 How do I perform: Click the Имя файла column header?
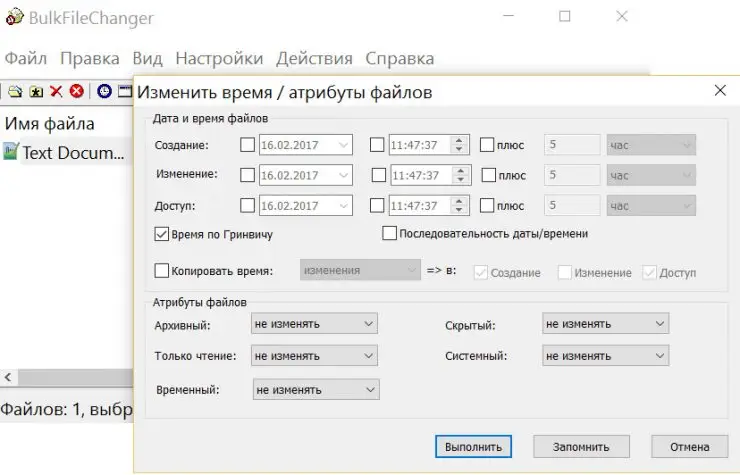click(50, 124)
